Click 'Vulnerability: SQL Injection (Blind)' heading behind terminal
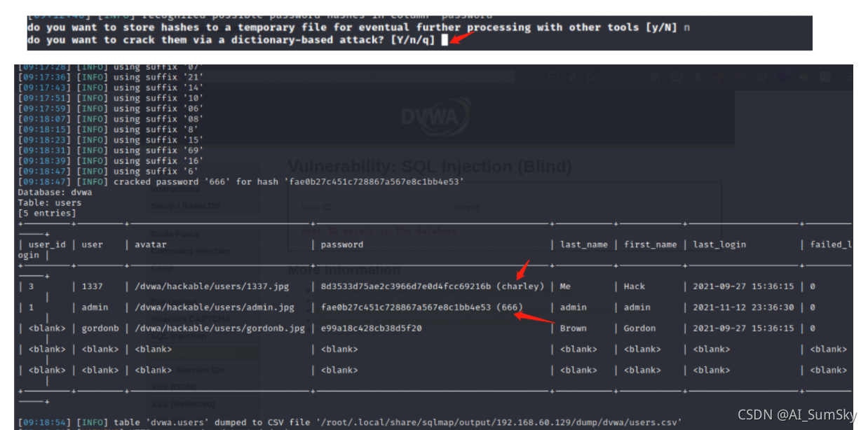The image size is (868, 430). point(430,167)
